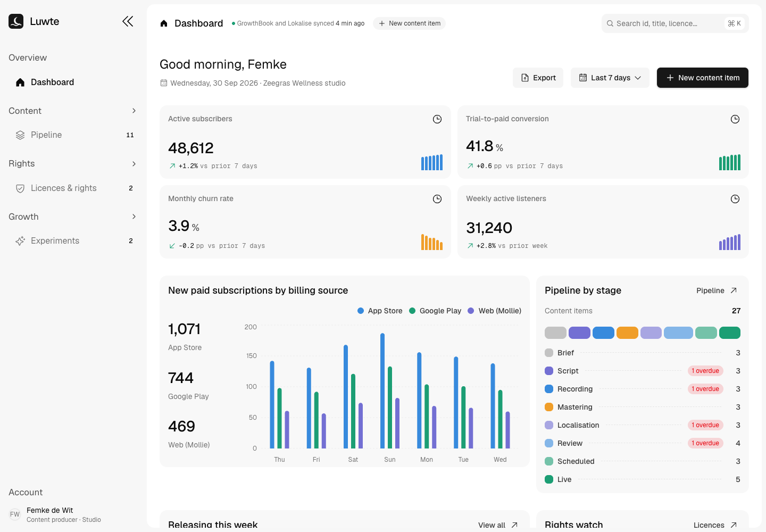
Task: Collapse the sidebar with double-chevron icon
Action: 128,21
